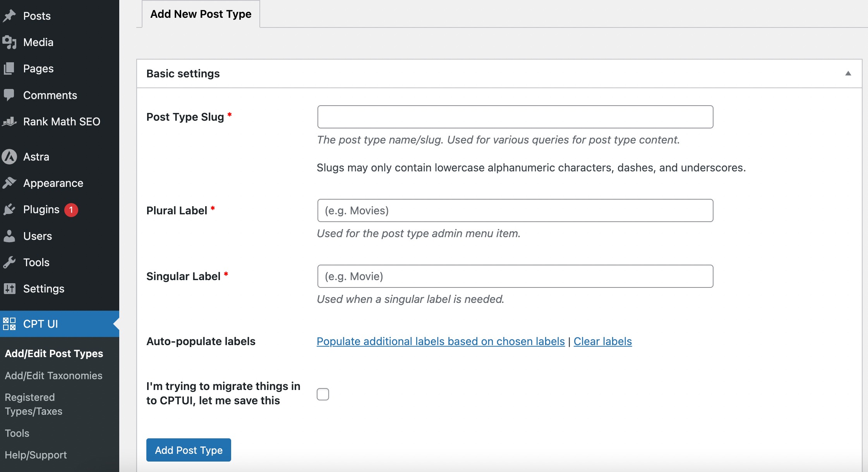The image size is (868, 472).
Task: Click the CPT UI sidebar icon
Action: (x=10, y=323)
